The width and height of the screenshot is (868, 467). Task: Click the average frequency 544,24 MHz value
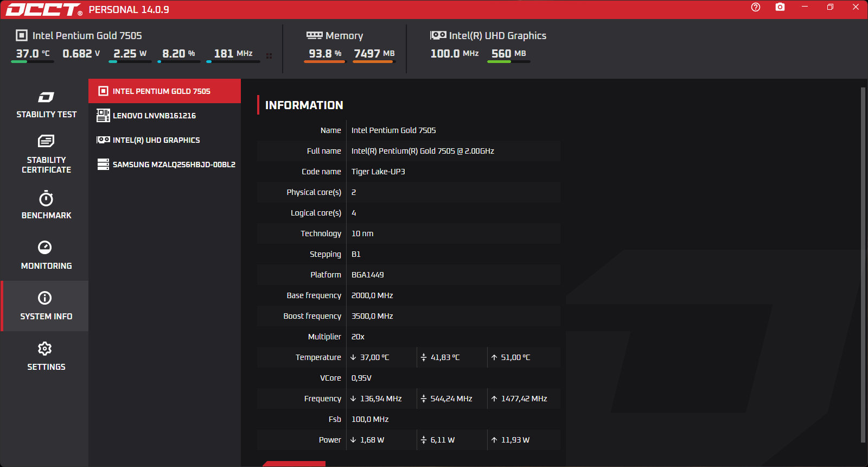(x=451, y=399)
